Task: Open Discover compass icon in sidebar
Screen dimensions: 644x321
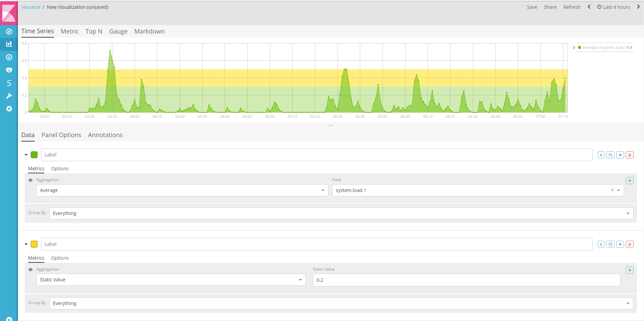Action: tap(9, 31)
